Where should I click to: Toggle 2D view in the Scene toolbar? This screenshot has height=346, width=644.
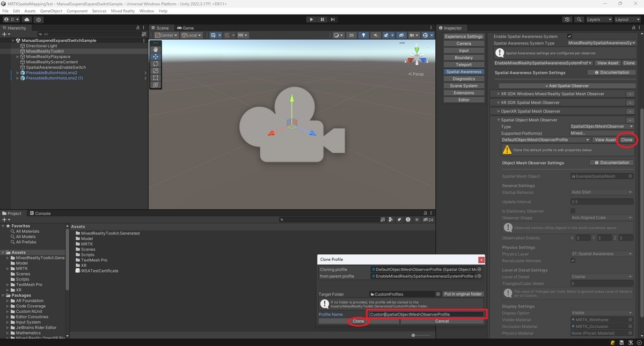tap(352, 35)
